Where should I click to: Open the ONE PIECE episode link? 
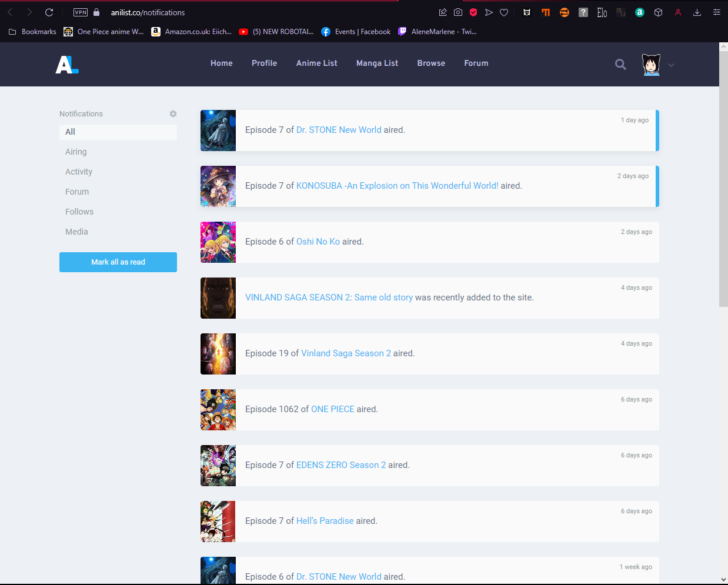click(x=332, y=409)
